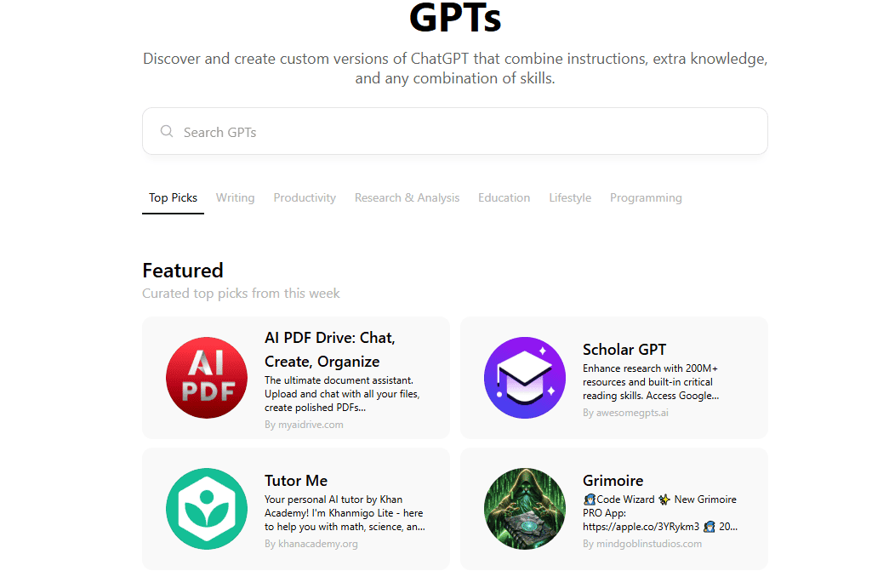Switch to the Education tab

[504, 197]
